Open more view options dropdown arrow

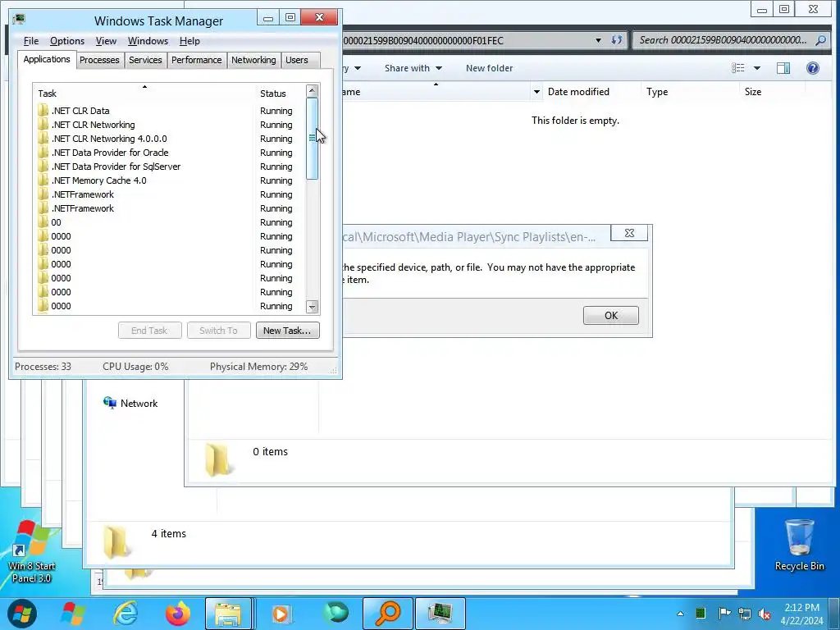(757, 68)
